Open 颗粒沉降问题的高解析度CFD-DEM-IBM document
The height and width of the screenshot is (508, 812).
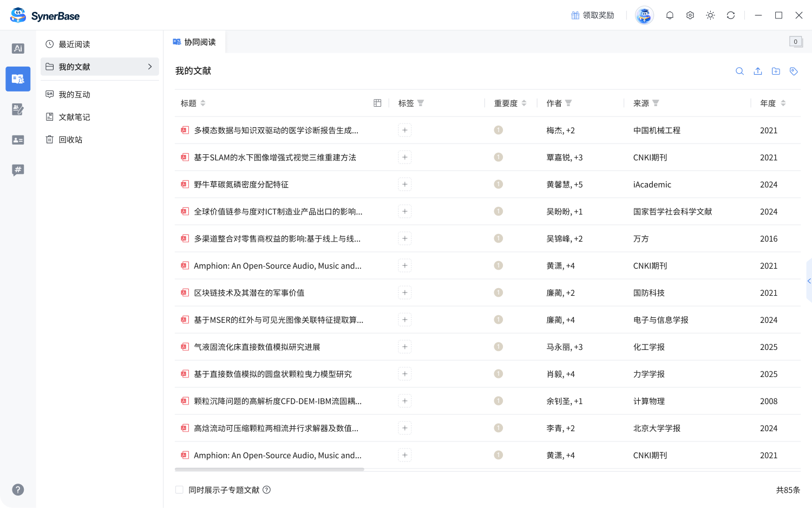[278, 401]
